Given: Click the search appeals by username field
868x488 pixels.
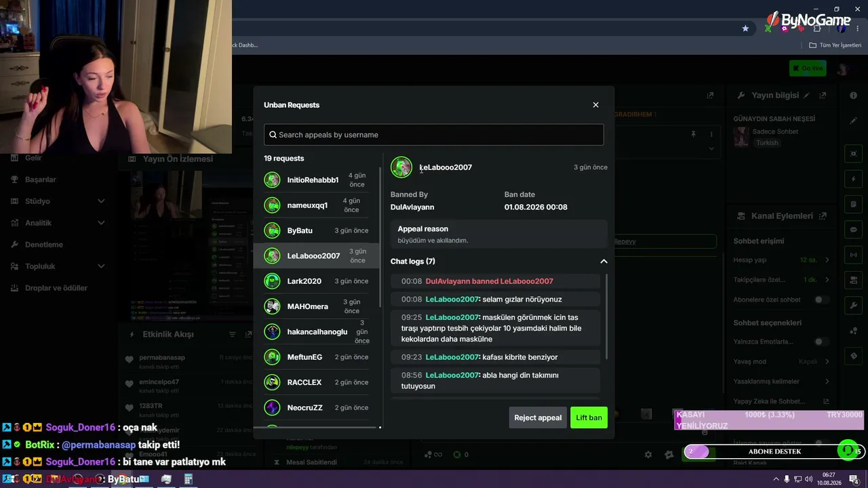Looking at the screenshot, I should point(434,134).
